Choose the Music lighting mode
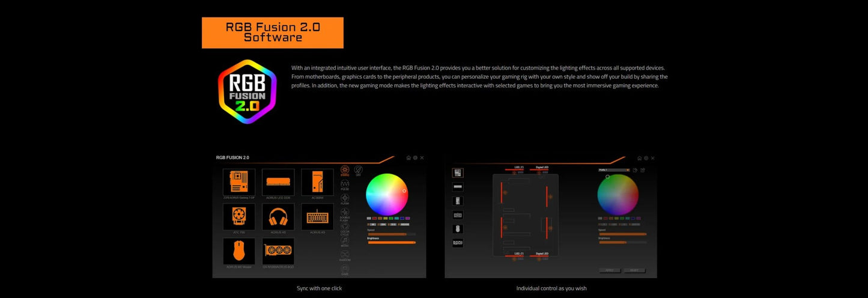The height and width of the screenshot is (298, 868). pos(345,242)
